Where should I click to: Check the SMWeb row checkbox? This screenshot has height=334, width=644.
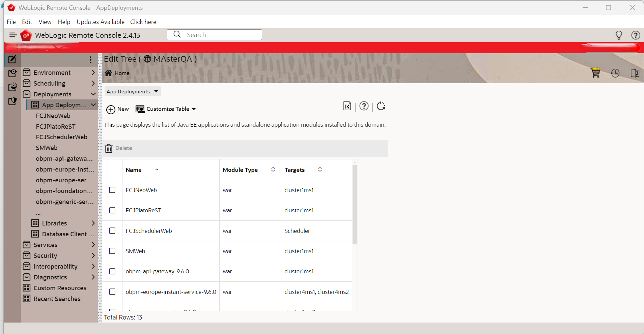tap(112, 251)
